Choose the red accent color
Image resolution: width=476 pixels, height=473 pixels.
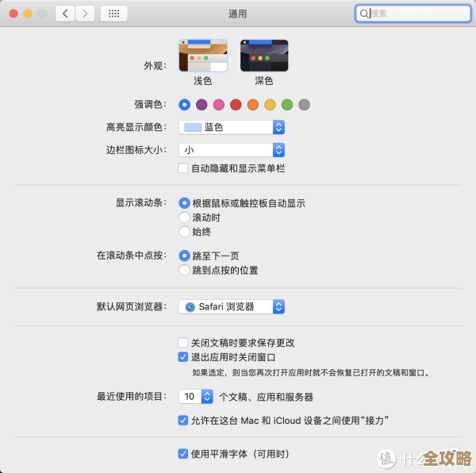coord(236,105)
